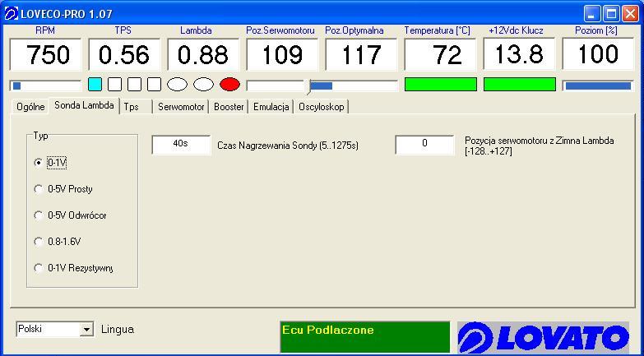Choose the 0.8-1.6V sensor type
644x356 pixels.
39,242
